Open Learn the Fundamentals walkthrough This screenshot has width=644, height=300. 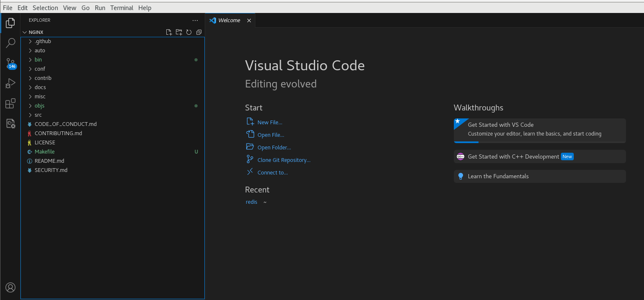[x=540, y=176]
